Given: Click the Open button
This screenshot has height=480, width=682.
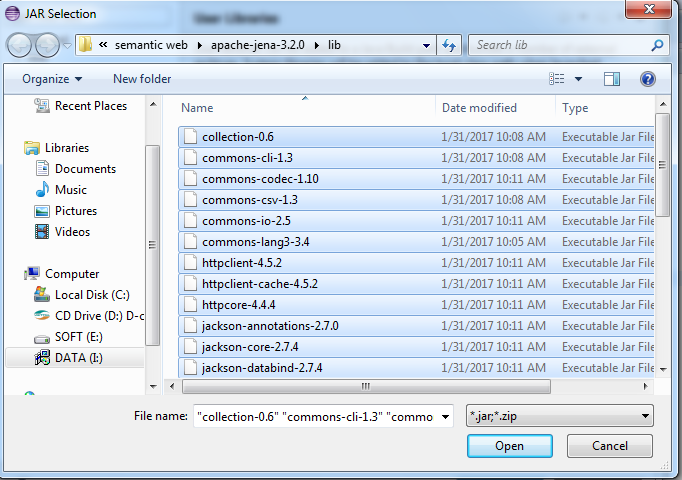Looking at the screenshot, I should pyautogui.click(x=510, y=446).
